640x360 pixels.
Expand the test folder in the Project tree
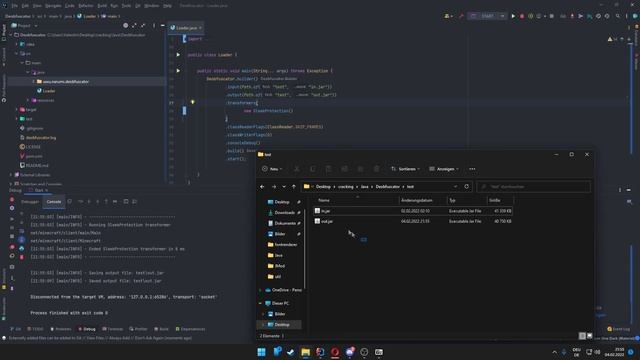17,119
